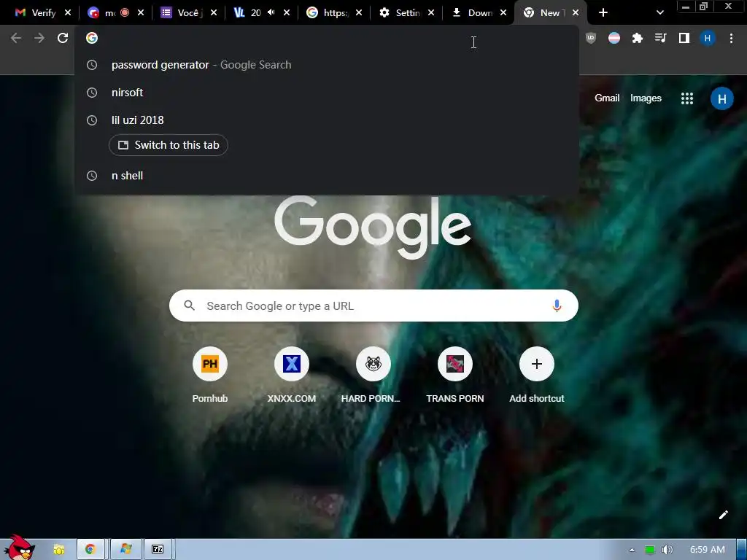747x560 pixels.
Task: Customize this page with pencil icon
Action: point(723,515)
